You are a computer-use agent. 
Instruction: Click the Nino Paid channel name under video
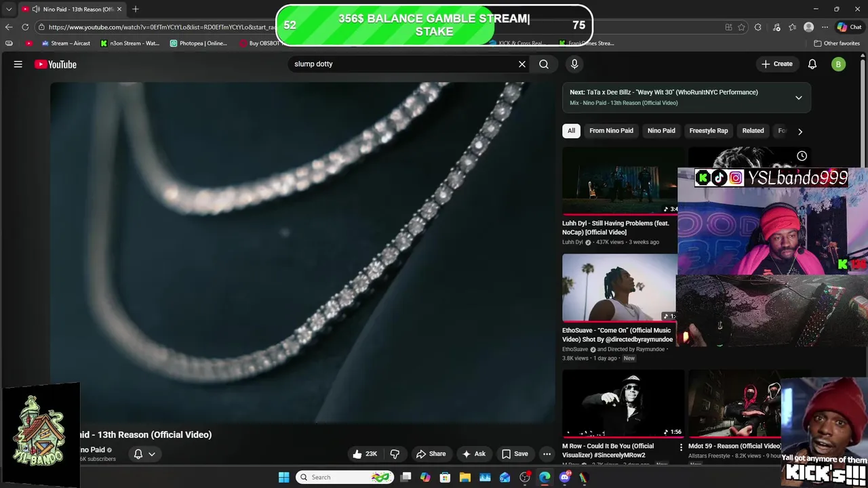(92, 450)
